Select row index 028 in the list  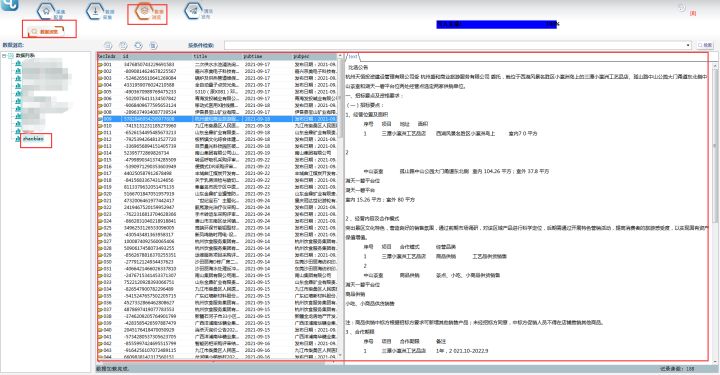[108, 248]
